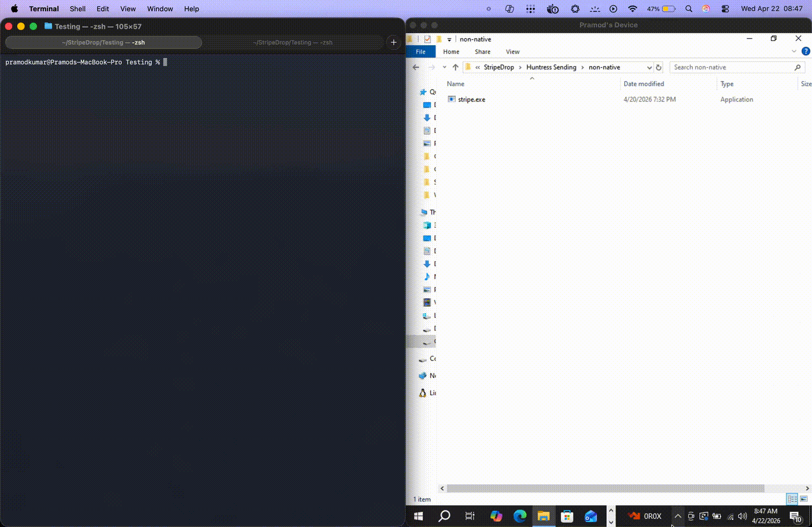Viewport: 812px width, 527px height.
Task: Open the Apple menu
Action: pyautogui.click(x=14, y=9)
